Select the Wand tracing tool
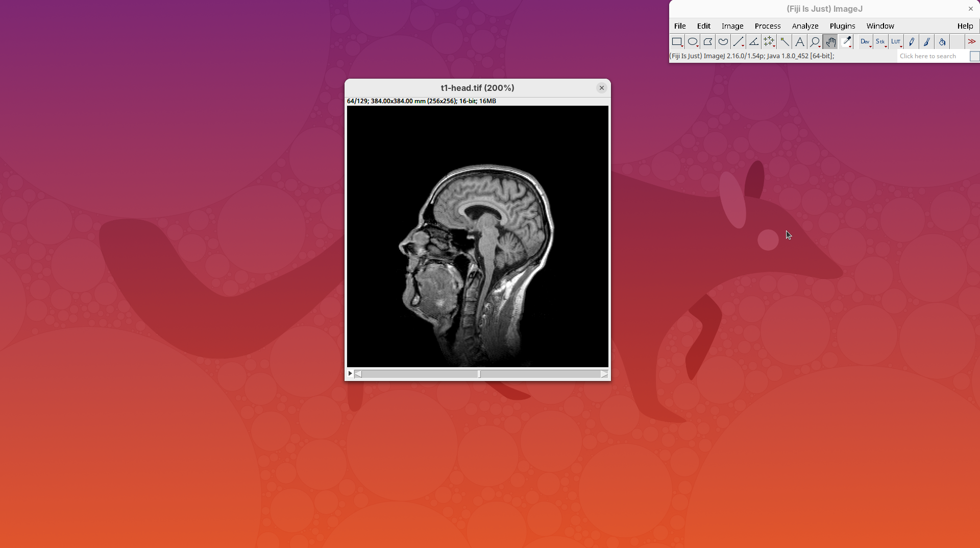Viewport: 980px width, 548px height. click(x=785, y=42)
